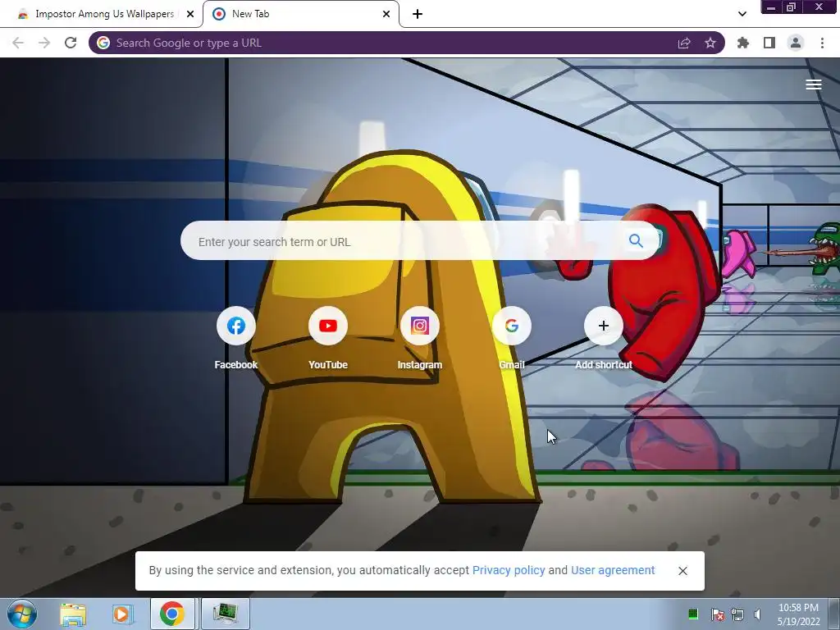Open the Chrome profile avatar
This screenshot has height=630, width=840.
click(x=796, y=43)
